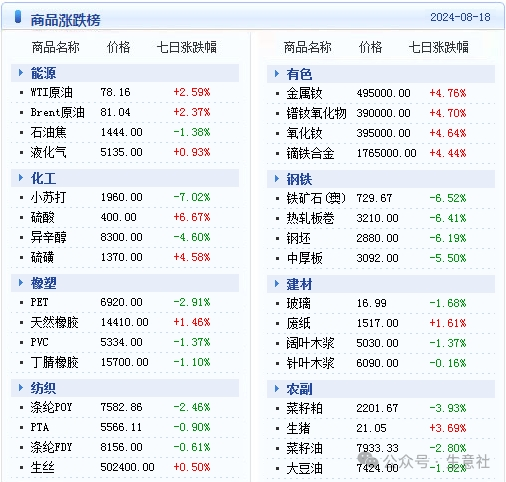Select Brent原油 commodity name
Image resolution: width=506 pixels, height=482 pixels.
(x=57, y=112)
